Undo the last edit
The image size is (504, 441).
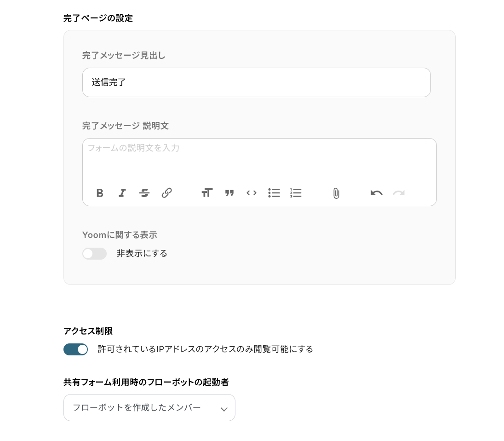[x=377, y=193]
